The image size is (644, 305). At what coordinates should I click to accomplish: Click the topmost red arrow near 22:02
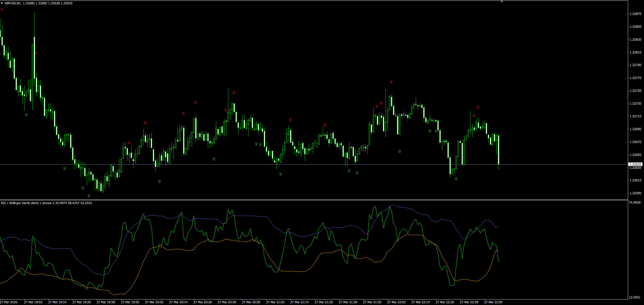pyautogui.click(x=391, y=82)
